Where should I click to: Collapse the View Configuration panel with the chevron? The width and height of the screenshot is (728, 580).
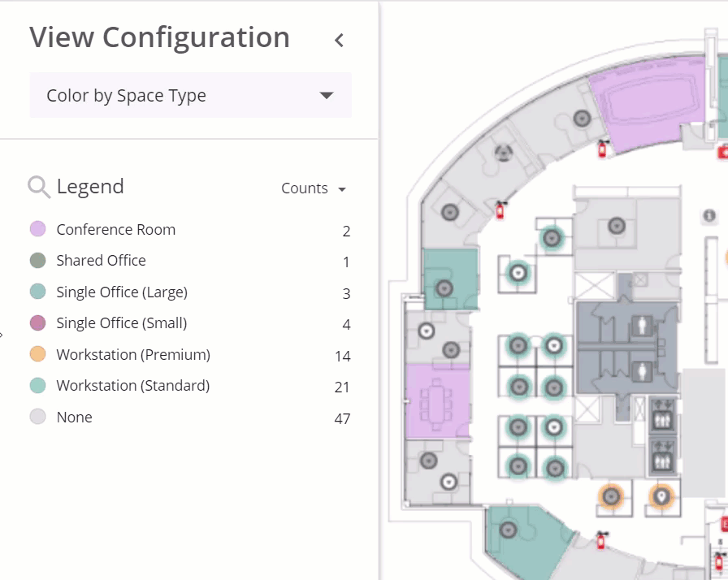339,39
